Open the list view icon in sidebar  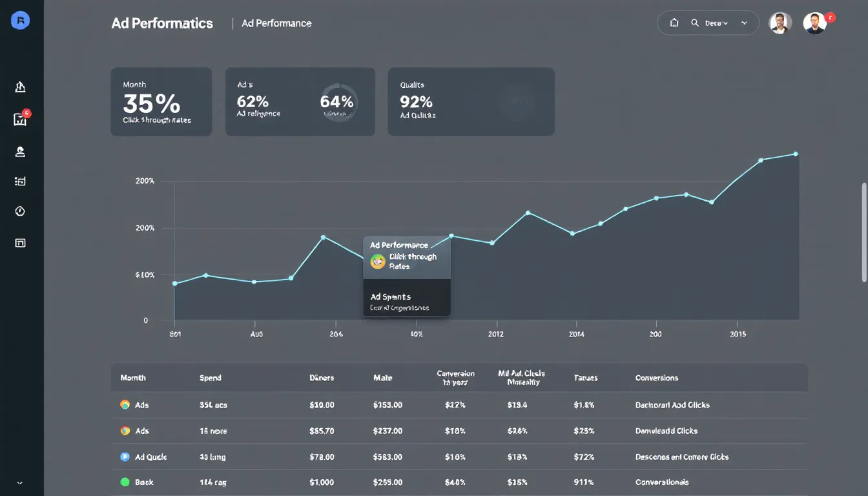tap(20, 181)
